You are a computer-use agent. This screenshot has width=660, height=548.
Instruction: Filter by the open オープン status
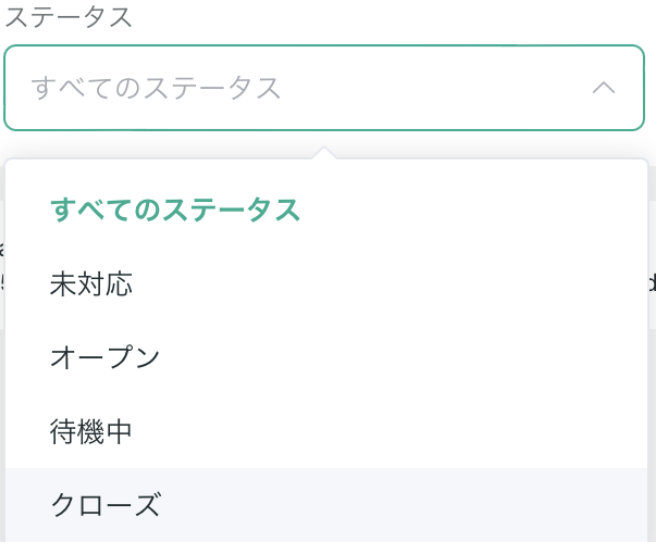click(105, 358)
